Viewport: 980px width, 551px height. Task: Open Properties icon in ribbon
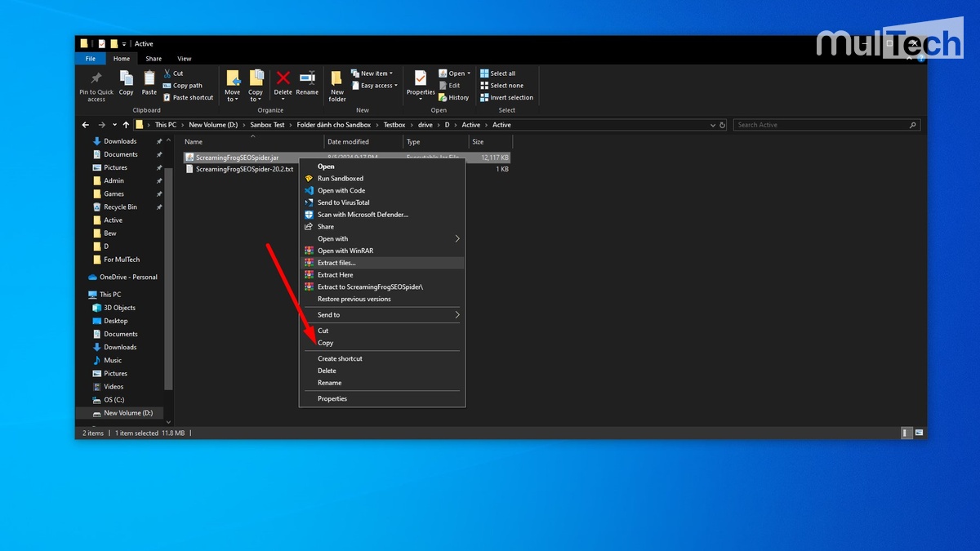click(421, 80)
